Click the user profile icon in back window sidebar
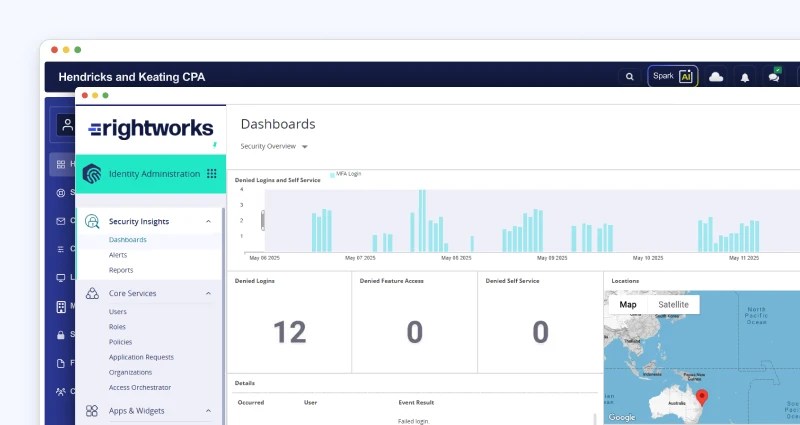The width and height of the screenshot is (800, 425). [x=67, y=125]
